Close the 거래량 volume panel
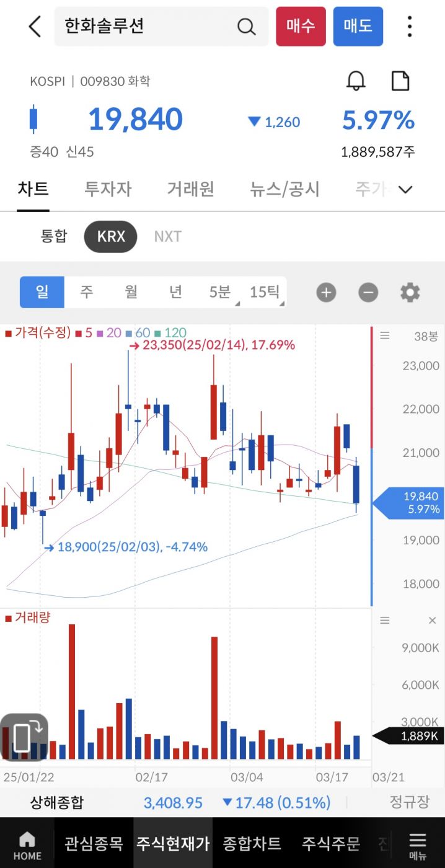 [432, 620]
